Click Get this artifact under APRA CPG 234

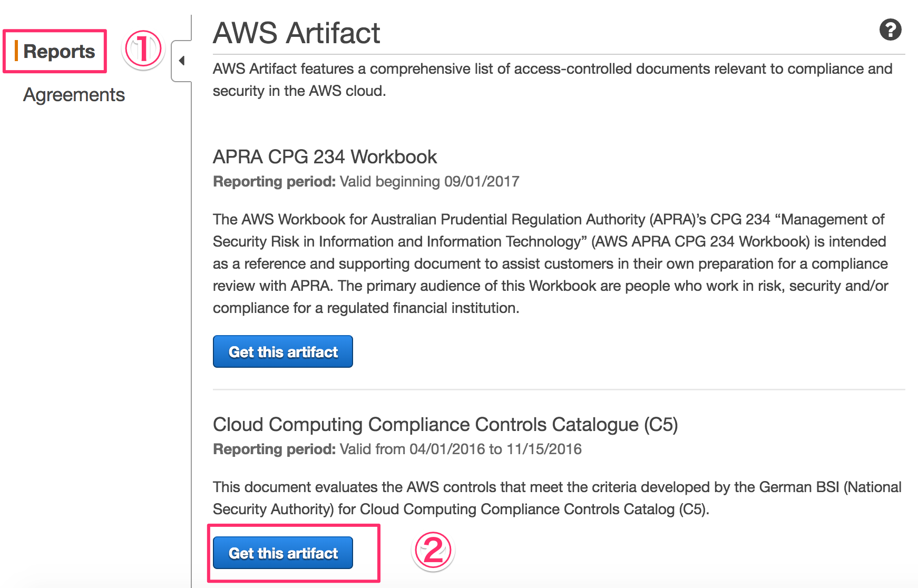[x=282, y=351]
